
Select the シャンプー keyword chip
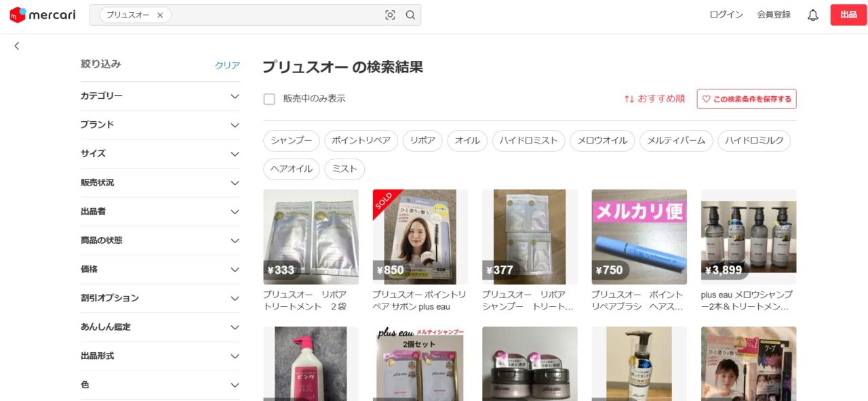292,141
